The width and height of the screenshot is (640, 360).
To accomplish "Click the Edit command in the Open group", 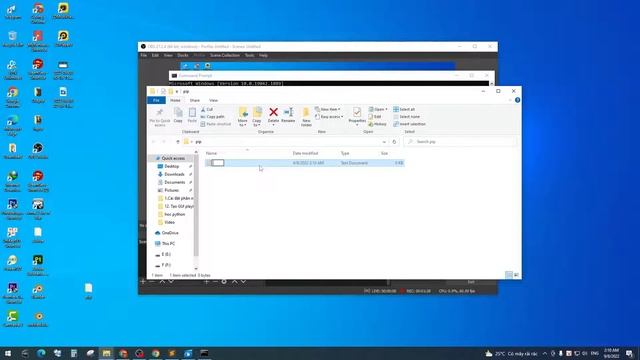I will click(375, 117).
